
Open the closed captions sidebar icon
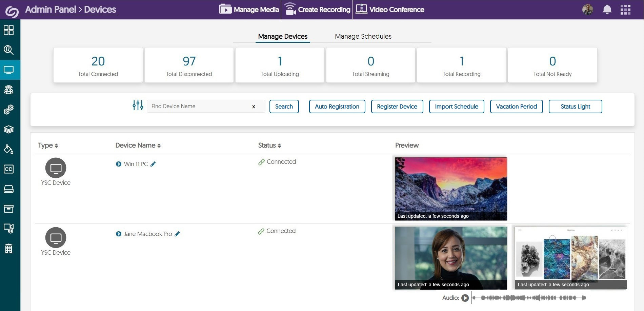9,169
